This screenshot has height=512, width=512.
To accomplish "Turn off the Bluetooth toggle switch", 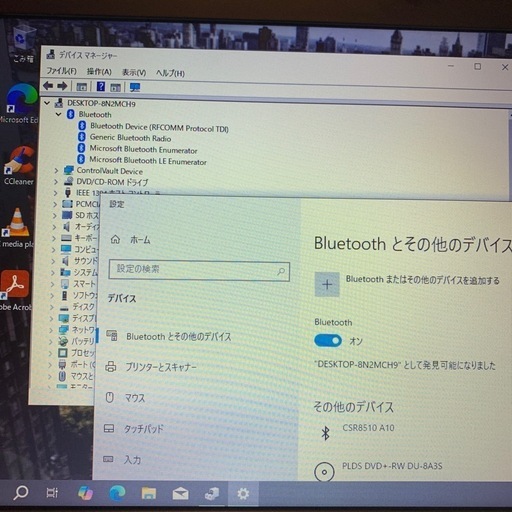I will click(x=328, y=341).
